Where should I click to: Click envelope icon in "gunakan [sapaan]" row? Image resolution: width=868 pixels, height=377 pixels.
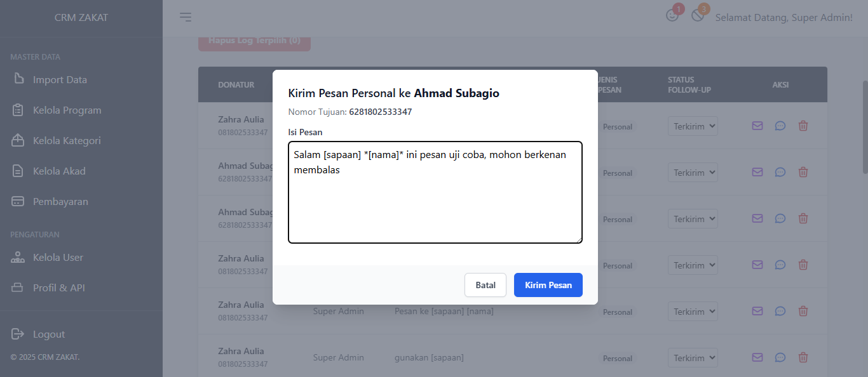pos(757,357)
